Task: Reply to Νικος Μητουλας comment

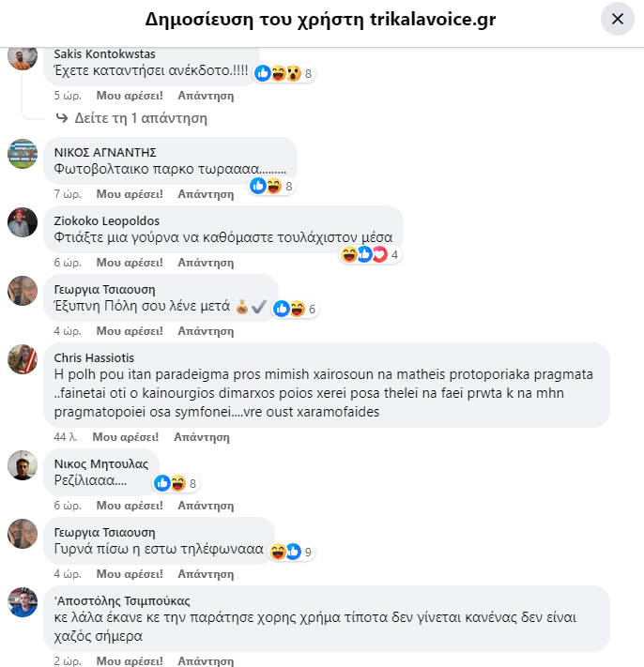Action: coord(206,506)
